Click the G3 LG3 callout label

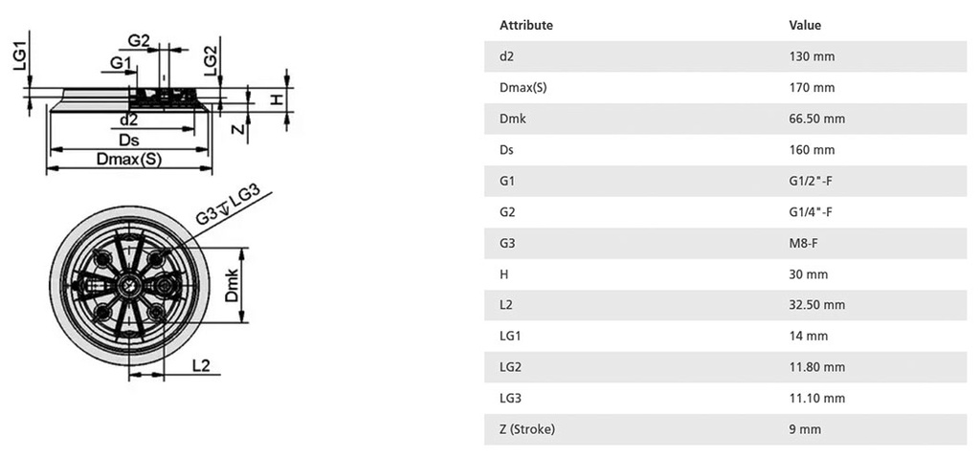(x=227, y=206)
